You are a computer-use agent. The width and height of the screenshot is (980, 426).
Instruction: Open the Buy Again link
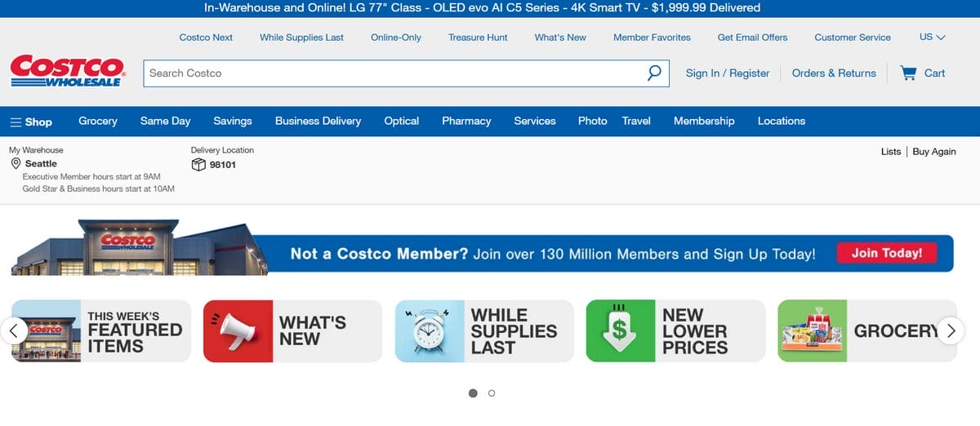pyautogui.click(x=934, y=152)
